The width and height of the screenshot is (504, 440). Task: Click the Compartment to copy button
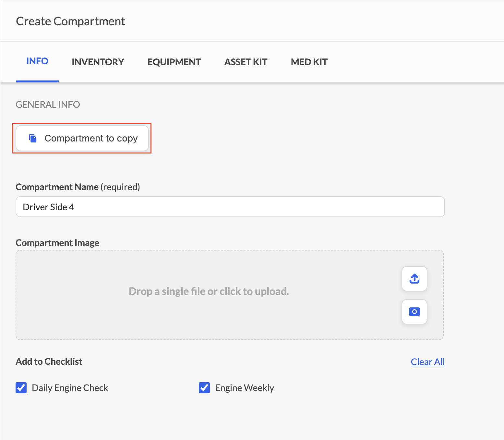point(82,138)
